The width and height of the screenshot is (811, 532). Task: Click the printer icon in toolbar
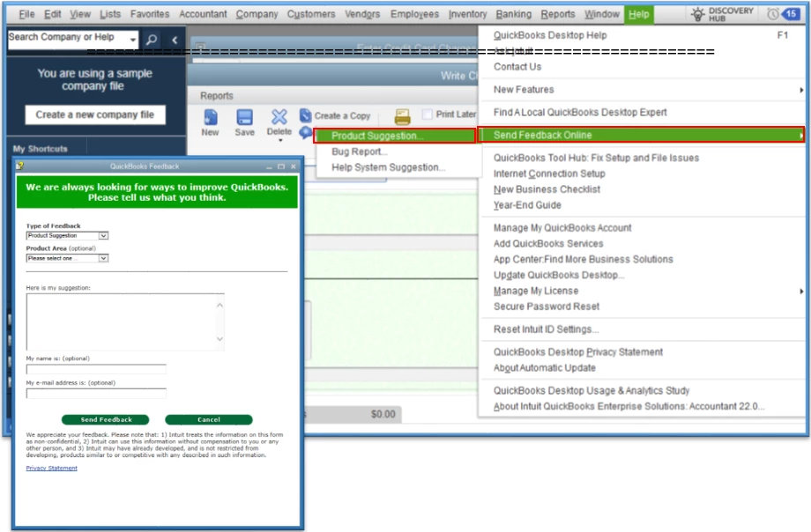(402, 117)
